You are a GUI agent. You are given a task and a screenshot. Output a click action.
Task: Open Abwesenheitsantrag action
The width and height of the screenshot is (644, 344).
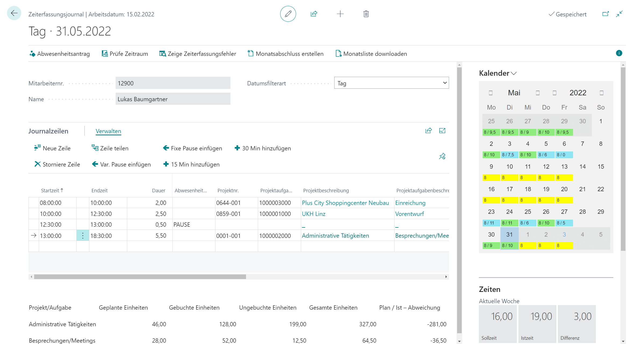tap(59, 54)
